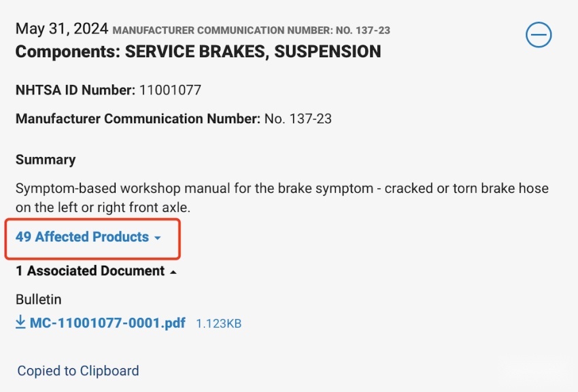Click the Bulletin document type label
Image resolution: width=578 pixels, height=392 pixels.
39,299
